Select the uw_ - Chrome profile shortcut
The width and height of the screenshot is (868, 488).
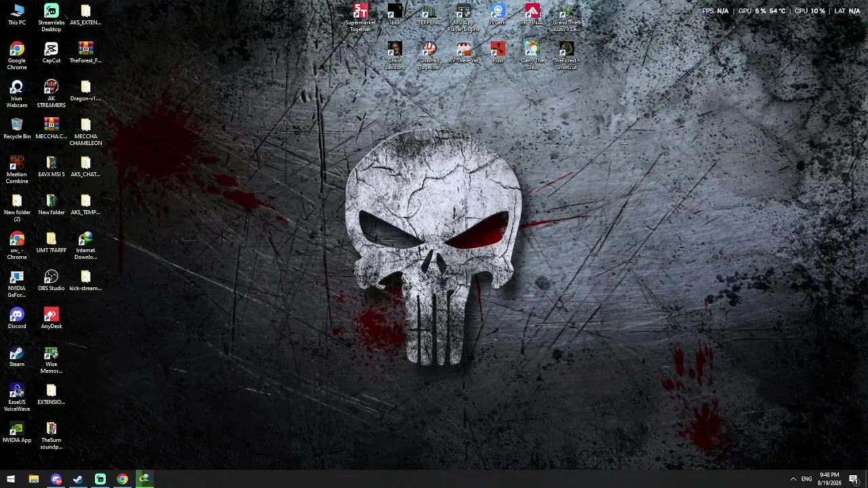pyautogui.click(x=17, y=246)
